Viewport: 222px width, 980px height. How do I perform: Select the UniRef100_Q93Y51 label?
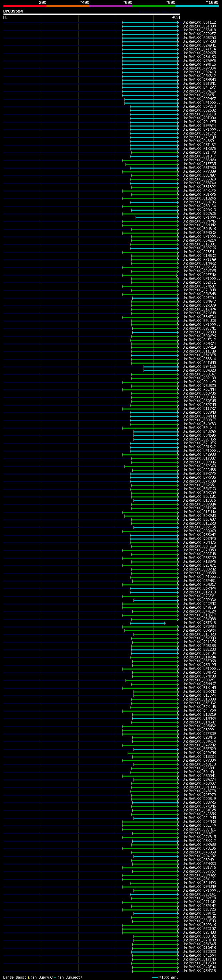click(x=199, y=95)
